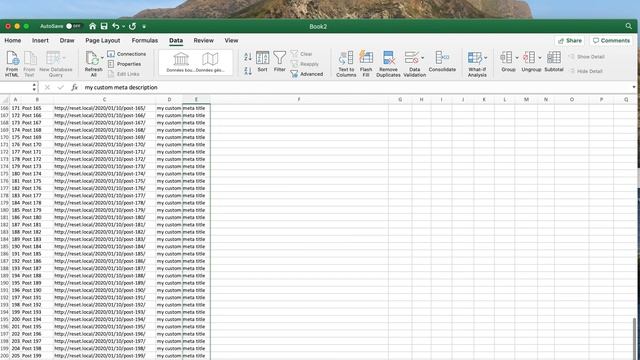Viewport: 640px width, 360px height.
Task: Sort ascending A to Z
Action: 248,57
